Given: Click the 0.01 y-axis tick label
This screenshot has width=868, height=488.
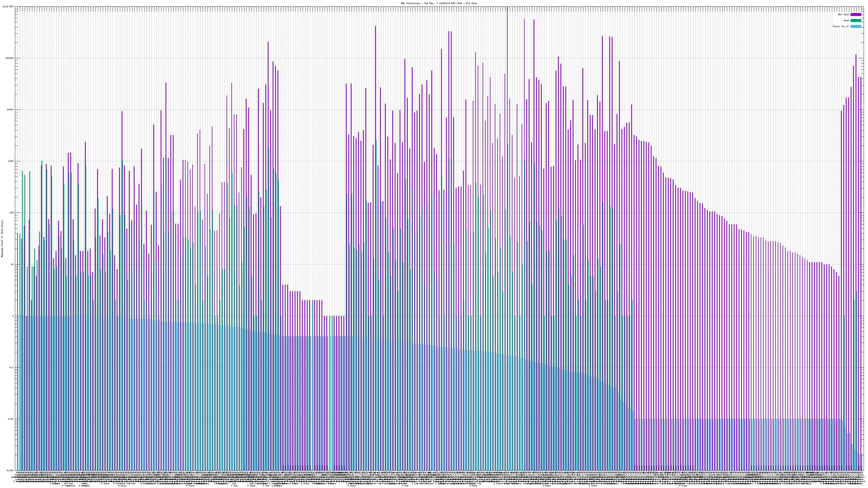Looking at the screenshot, I should (11, 419).
